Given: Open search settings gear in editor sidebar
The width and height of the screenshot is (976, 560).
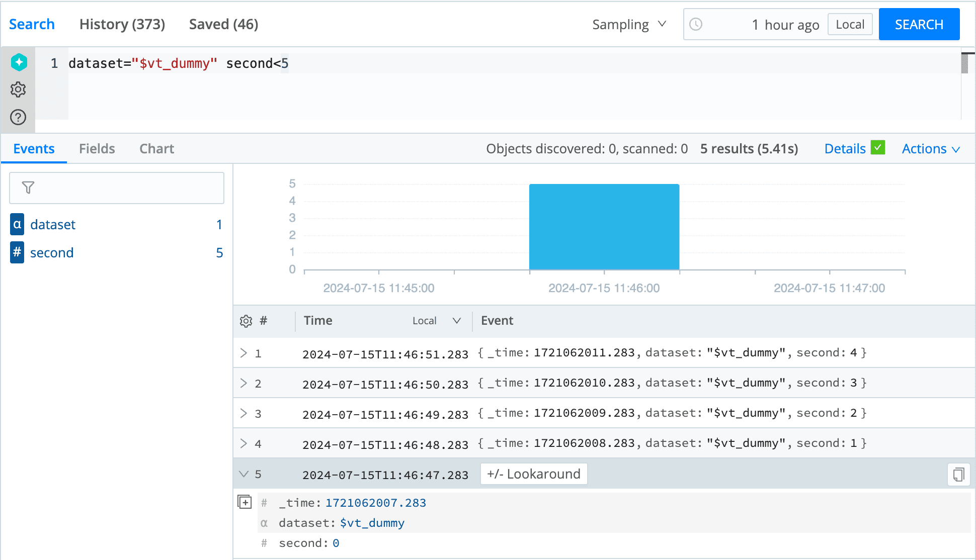Looking at the screenshot, I should pyautogui.click(x=18, y=89).
